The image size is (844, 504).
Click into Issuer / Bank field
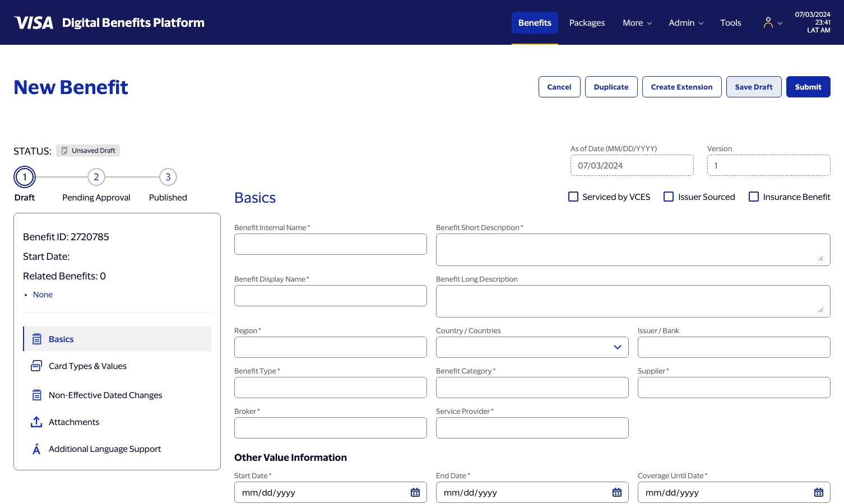pos(734,347)
